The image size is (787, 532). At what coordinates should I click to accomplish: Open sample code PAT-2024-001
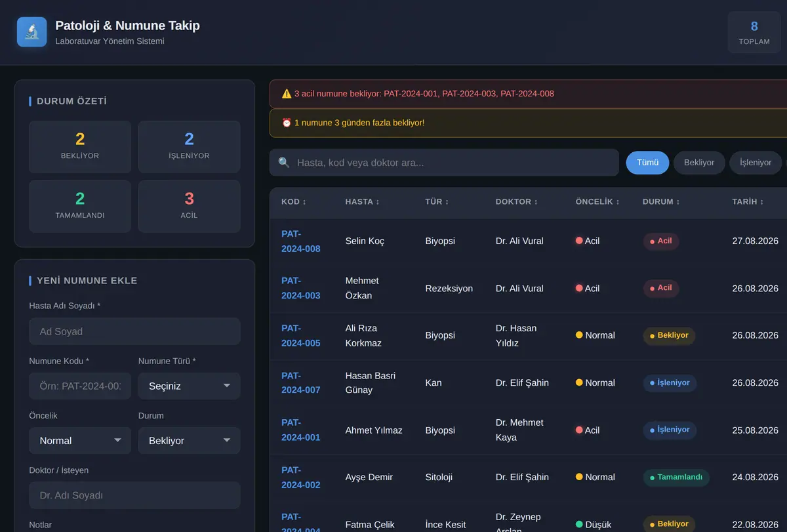[x=301, y=430]
